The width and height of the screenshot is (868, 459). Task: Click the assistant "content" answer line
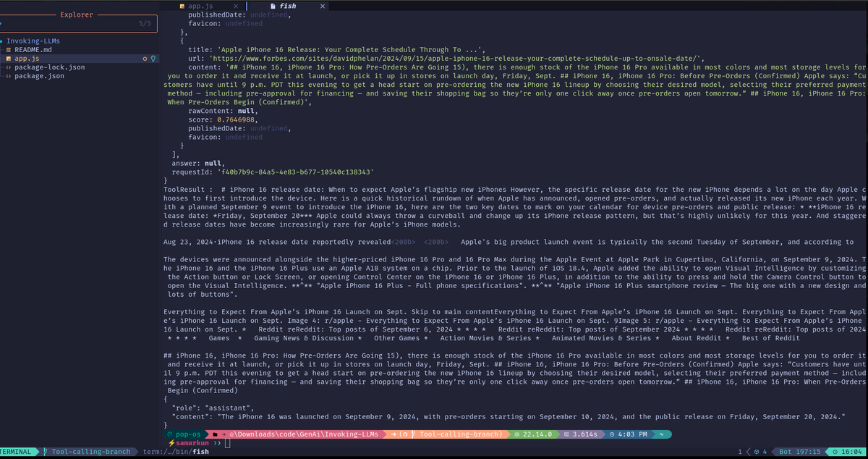pyautogui.click(x=508, y=416)
